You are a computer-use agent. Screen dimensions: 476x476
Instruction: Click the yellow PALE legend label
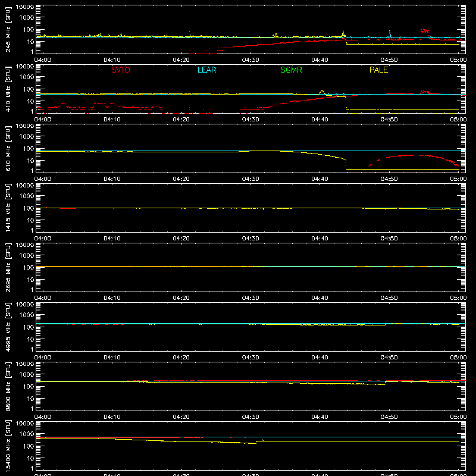tap(378, 70)
